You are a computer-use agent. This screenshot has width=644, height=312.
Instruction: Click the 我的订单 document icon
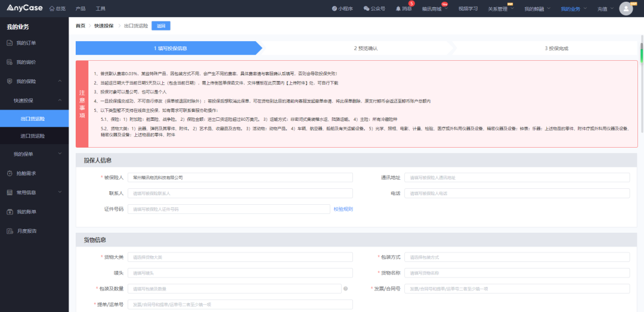tap(10, 43)
